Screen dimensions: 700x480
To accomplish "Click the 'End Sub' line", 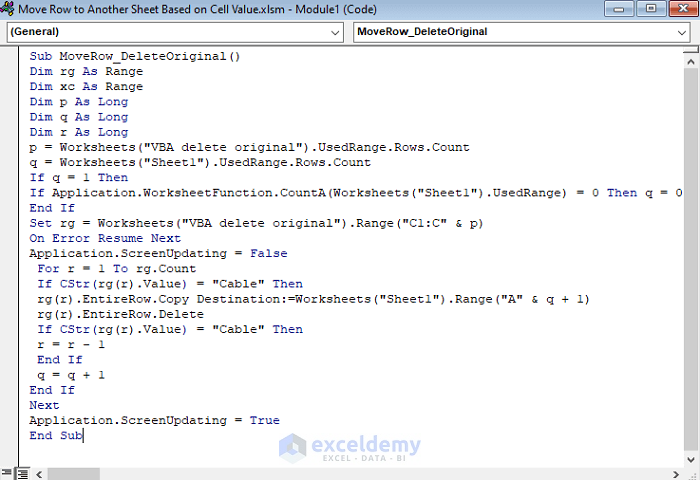I will coord(56,436).
